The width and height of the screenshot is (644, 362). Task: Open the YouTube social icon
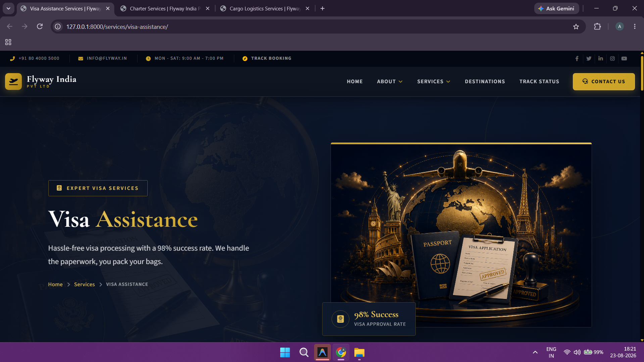624,58
